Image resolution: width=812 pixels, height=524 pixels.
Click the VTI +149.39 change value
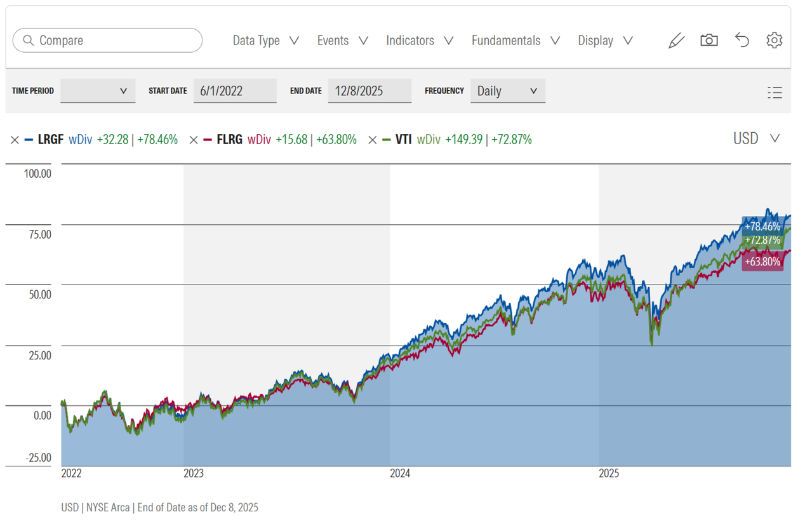pyautogui.click(x=464, y=139)
